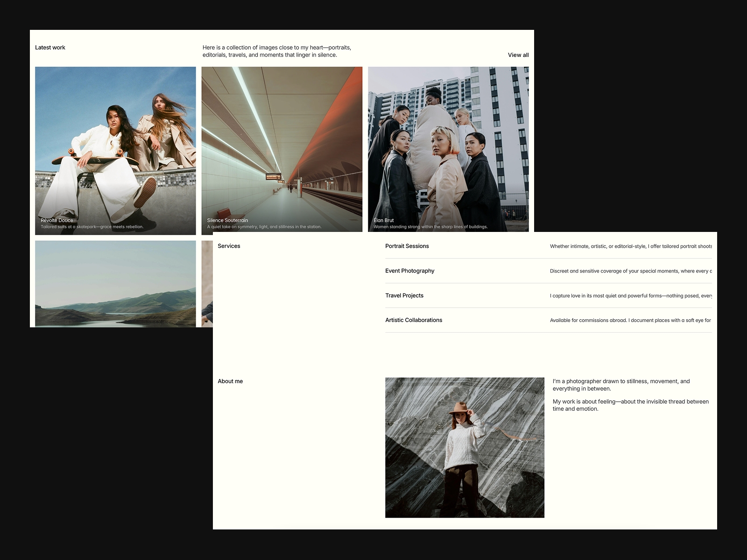Click the About me portrait photo
This screenshot has width=747, height=560.
pyautogui.click(x=465, y=447)
